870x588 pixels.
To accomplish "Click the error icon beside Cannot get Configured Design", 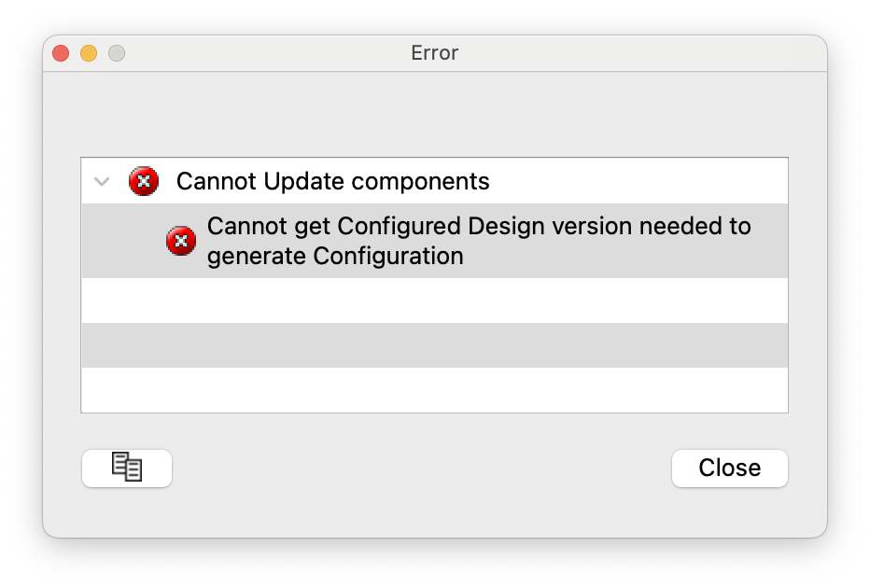I will pos(180,241).
